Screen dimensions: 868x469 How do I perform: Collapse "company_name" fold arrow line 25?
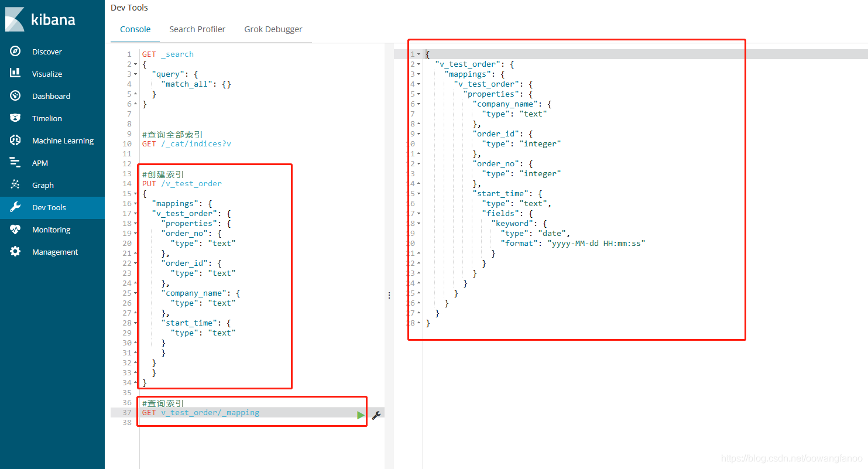tap(136, 293)
